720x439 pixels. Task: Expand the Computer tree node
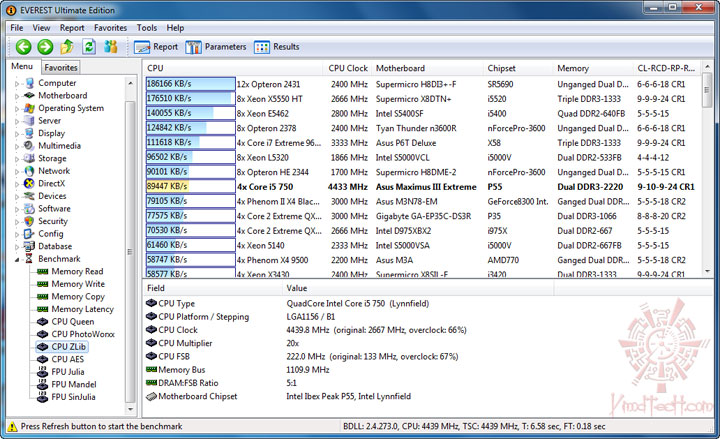(17, 84)
